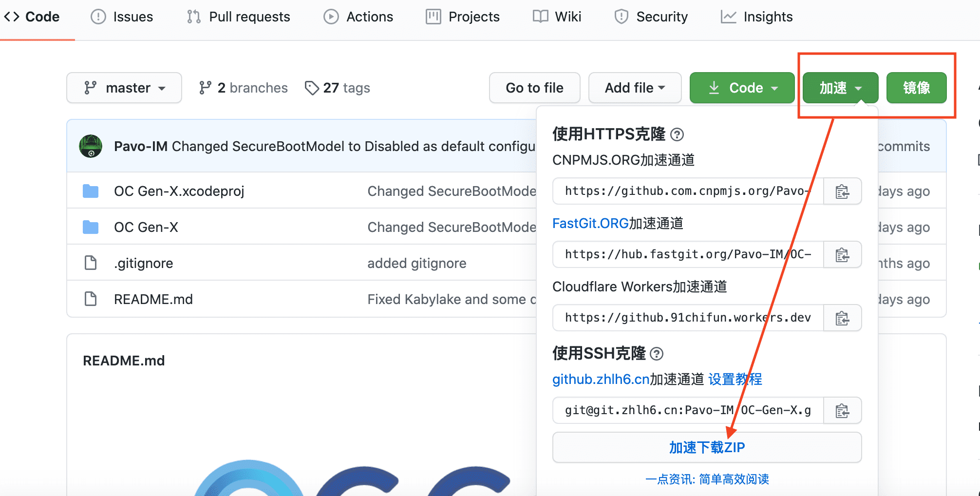The height and width of the screenshot is (496, 980).
Task: Go to the Actions tab
Action: pos(358,17)
